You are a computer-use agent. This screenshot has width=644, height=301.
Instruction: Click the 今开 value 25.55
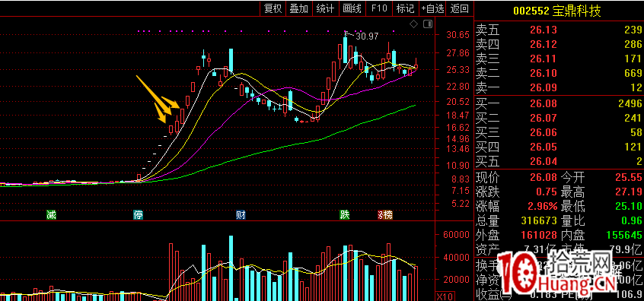[628, 178]
